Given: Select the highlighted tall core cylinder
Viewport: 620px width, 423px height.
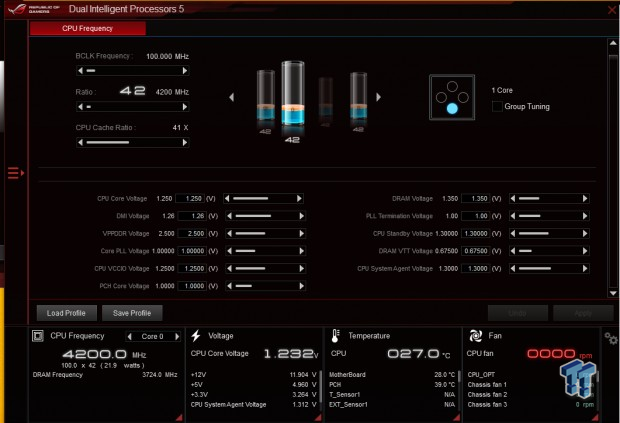Looking at the screenshot, I should [x=293, y=94].
